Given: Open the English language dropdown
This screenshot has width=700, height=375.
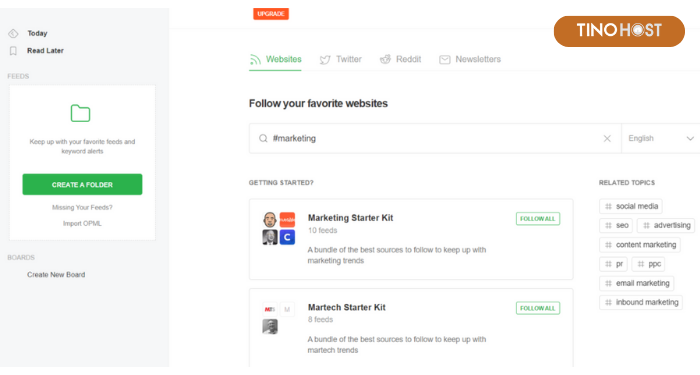Looking at the screenshot, I should (x=661, y=138).
